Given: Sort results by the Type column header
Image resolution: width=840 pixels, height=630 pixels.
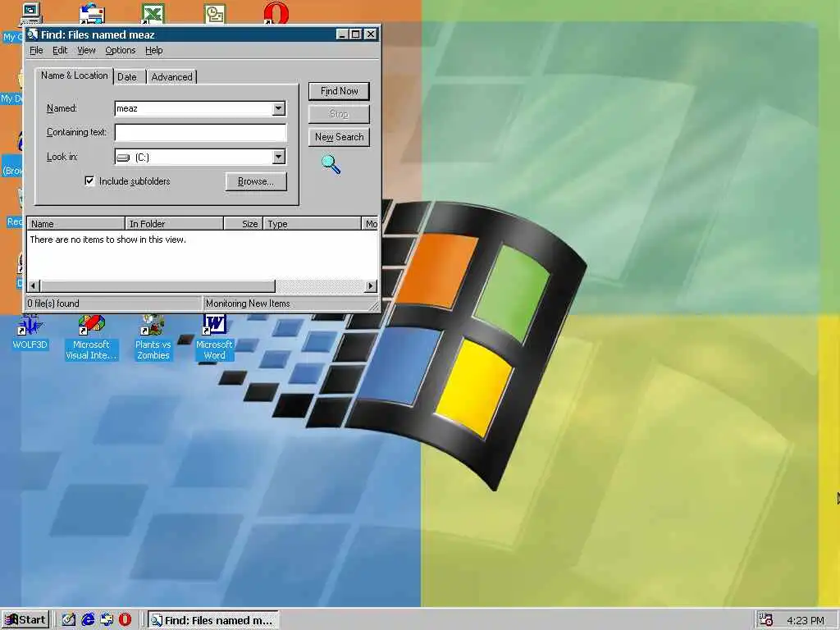Looking at the screenshot, I should 313,223.
